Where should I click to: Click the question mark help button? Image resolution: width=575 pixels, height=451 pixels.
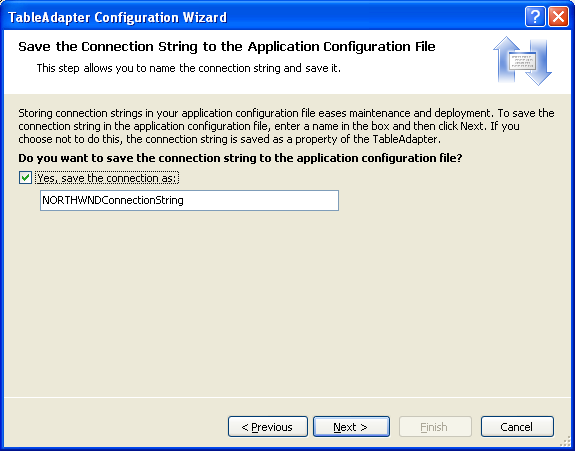pyautogui.click(x=535, y=17)
